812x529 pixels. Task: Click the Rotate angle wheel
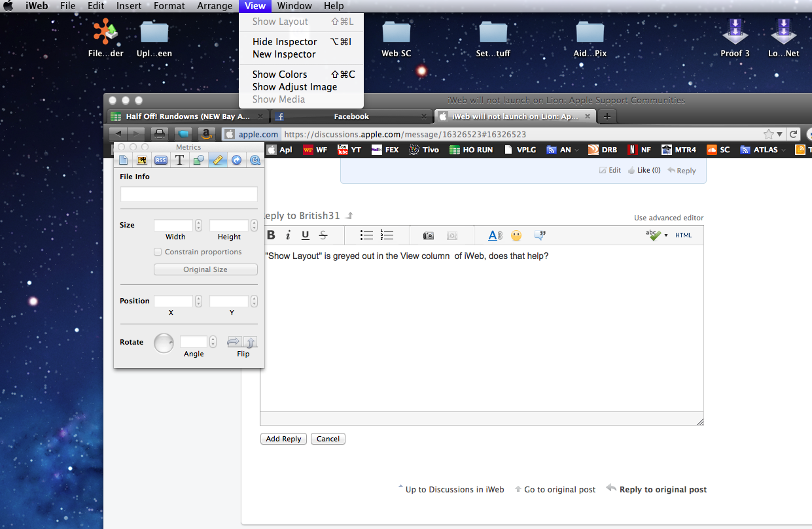tap(164, 343)
